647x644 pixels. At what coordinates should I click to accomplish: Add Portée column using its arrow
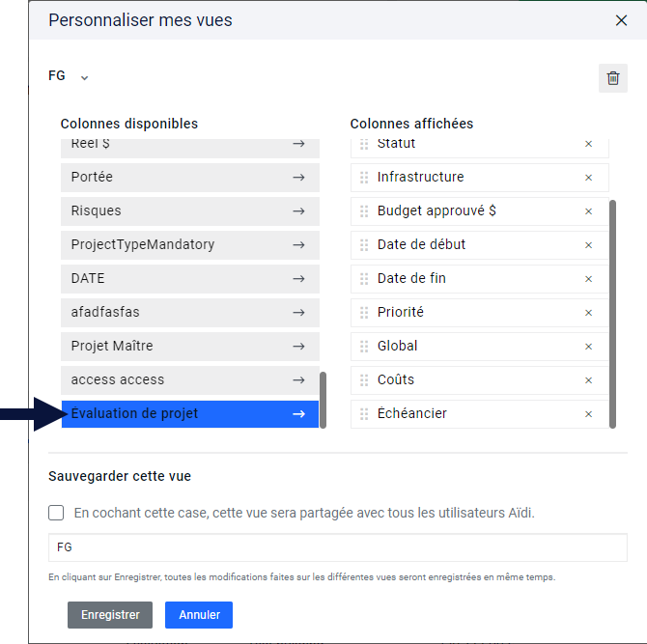click(298, 178)
